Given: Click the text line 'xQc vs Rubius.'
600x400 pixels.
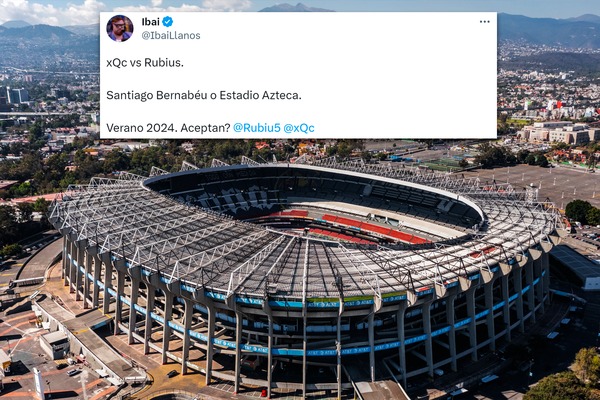Looking at the screenshot, I should [x=145, y=63].
